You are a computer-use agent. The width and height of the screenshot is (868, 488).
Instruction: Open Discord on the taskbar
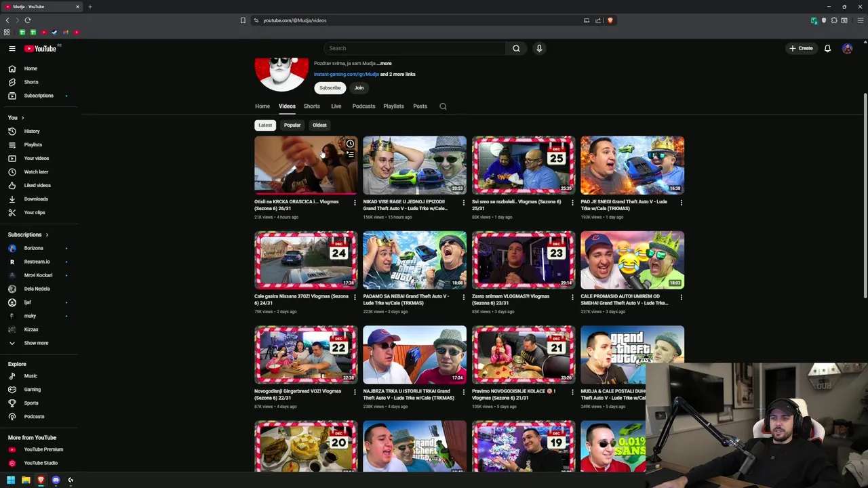pos(56,480)
